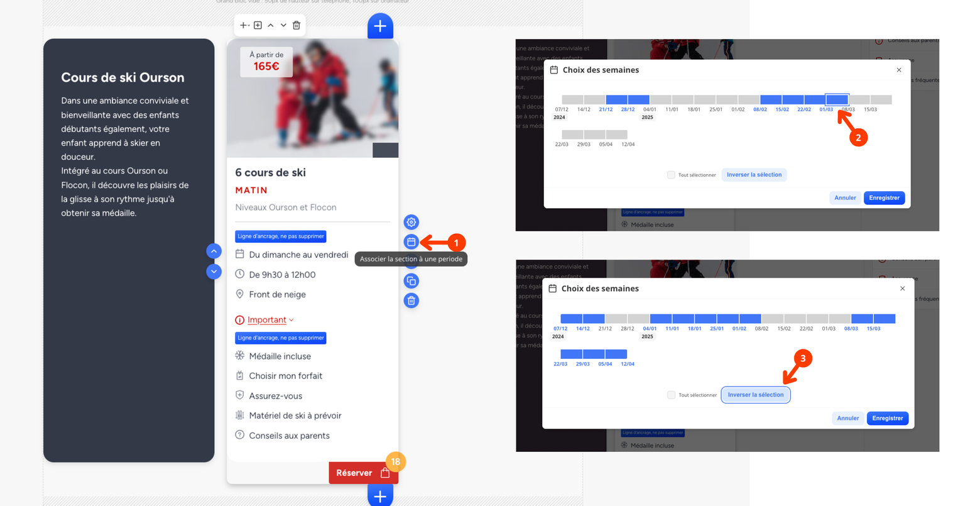The image size is (980, 506).
Task: Toggle the focused blue 01/03 week box
Action: click(837, 99)
